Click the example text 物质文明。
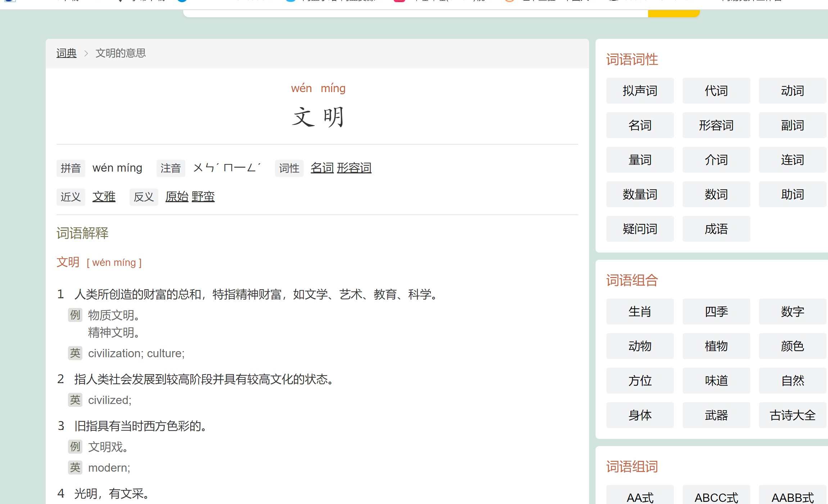Image resolution: width=828 pixels, height=504 pixels. (x=114, y=315)
